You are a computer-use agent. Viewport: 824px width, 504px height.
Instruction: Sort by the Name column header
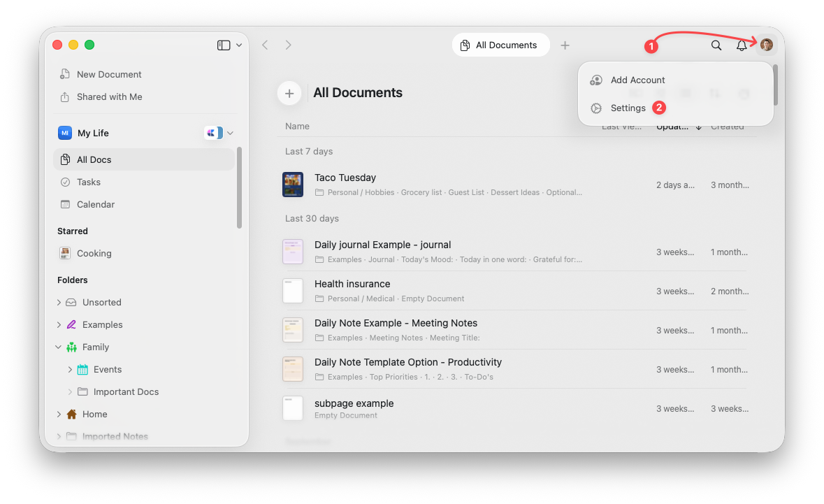[298, 126]
